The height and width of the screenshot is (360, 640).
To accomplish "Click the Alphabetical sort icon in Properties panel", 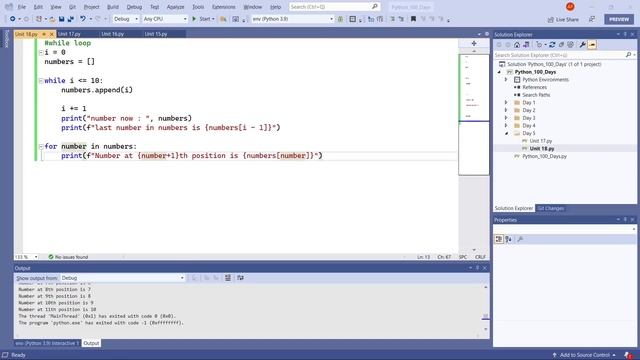I will point(508,239).
